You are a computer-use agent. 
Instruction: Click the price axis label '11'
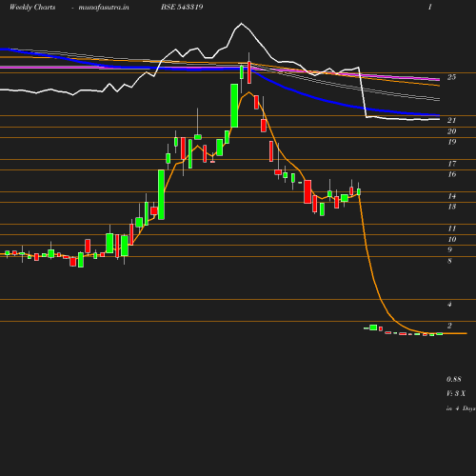[x=451, y=228]
